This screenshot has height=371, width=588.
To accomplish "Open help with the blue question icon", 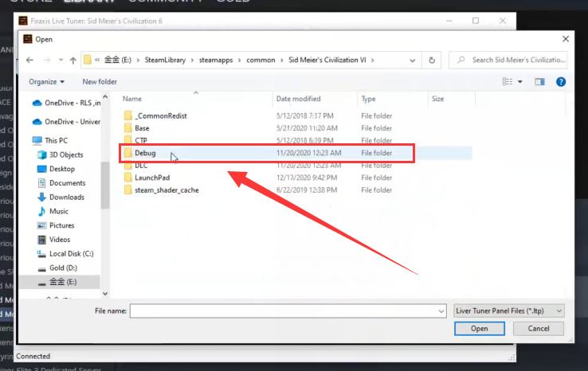I will (561, 82).
